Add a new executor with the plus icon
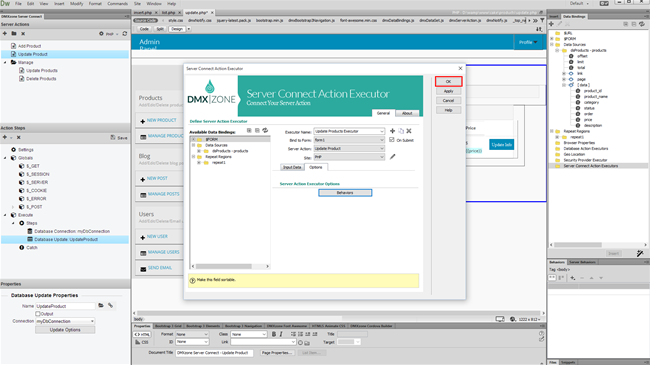650x365 pixels. (392, 131)
